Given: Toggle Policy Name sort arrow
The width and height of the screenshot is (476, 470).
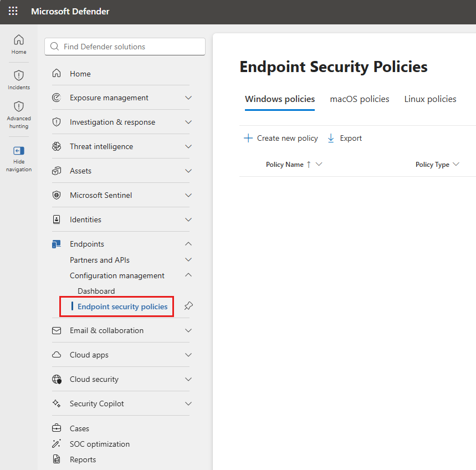Looking at the screenshot, I should coord(309,164).
